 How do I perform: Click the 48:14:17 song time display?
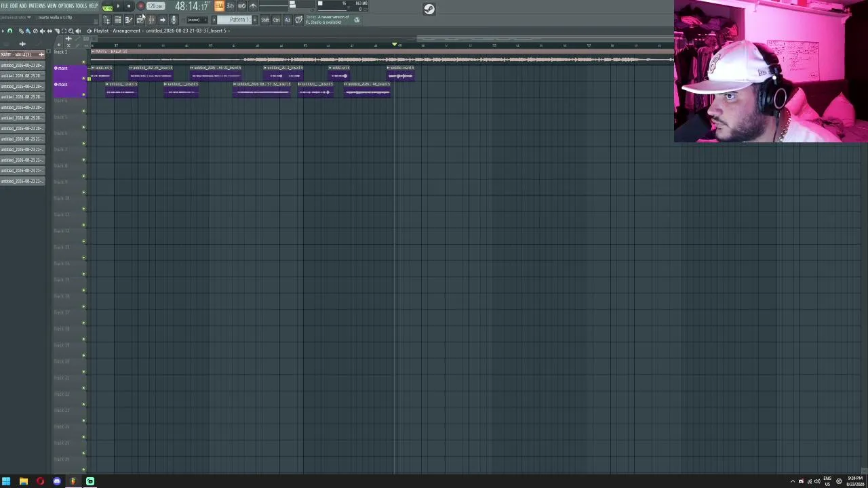pos(192,6)
